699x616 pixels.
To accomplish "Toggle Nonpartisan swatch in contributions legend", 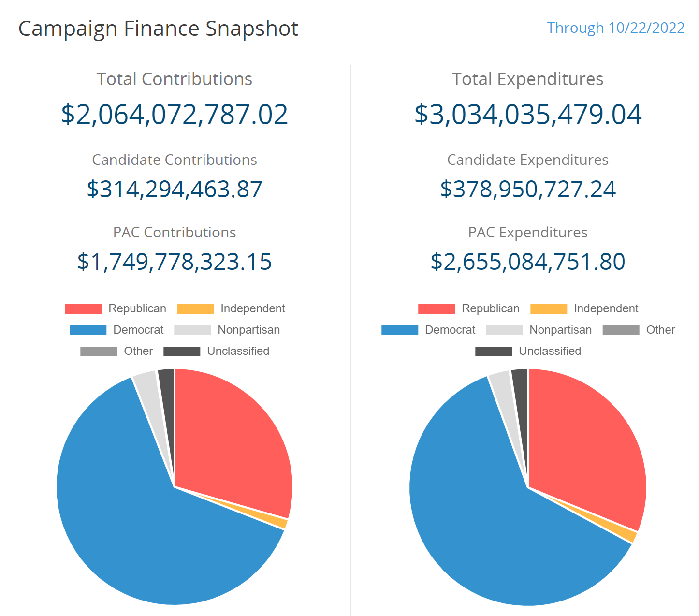I will click(x=192, y=330).
